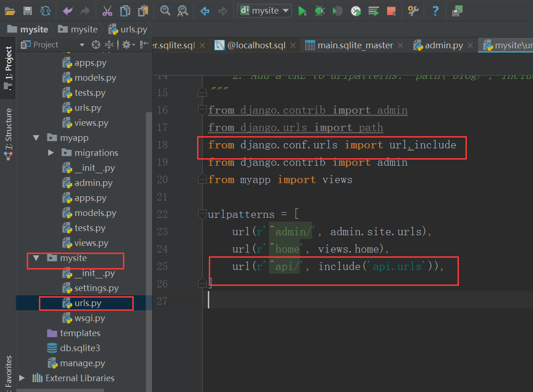This screenshot has height=392, width=533.
Task: Close the @localhost.sql tab
Action: [x=293, y=46]
